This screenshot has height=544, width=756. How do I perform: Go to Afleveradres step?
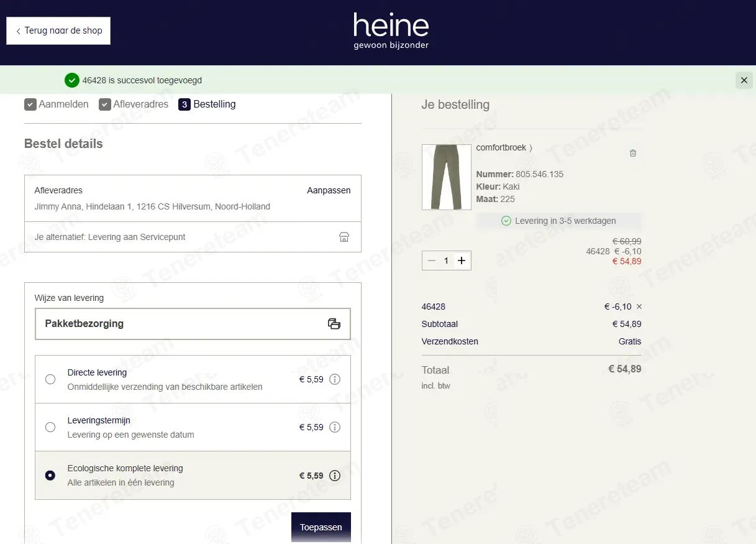134,104
